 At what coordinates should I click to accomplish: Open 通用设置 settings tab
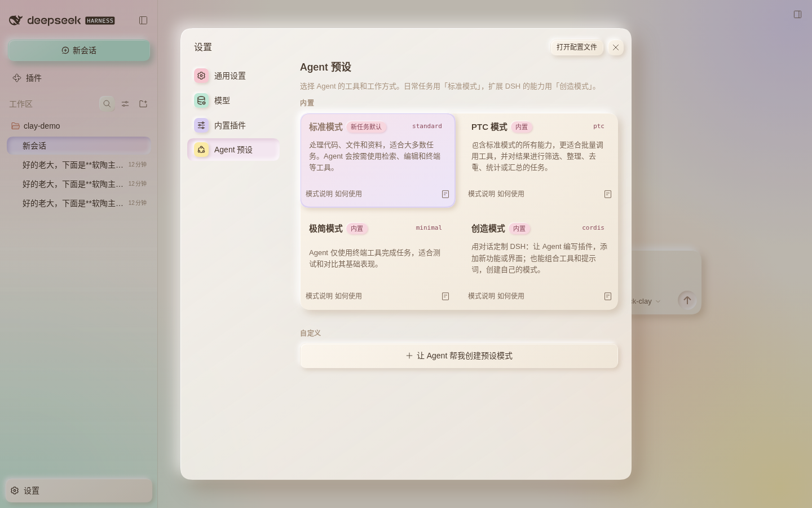pyautogui.click(x=233, y=76)
